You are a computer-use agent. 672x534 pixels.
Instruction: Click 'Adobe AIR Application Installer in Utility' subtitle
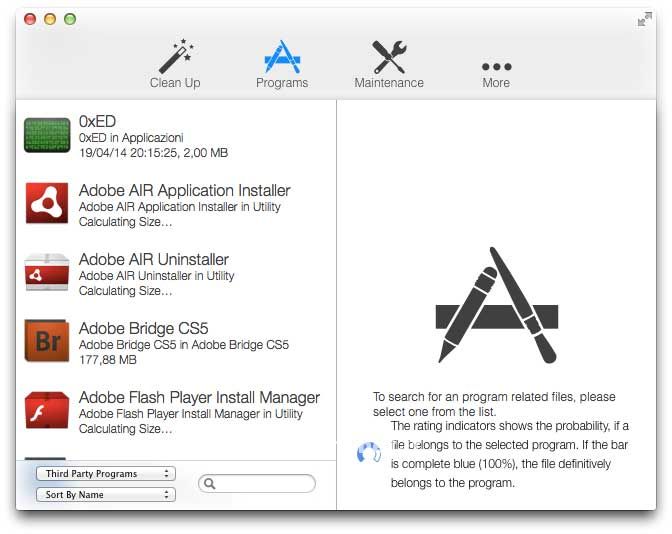point(180,207)
